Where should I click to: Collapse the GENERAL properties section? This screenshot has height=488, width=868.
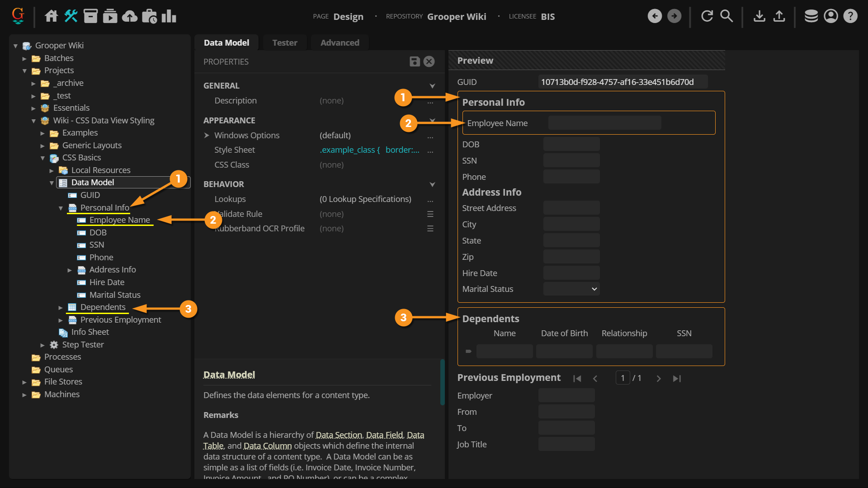coord(432,86)
